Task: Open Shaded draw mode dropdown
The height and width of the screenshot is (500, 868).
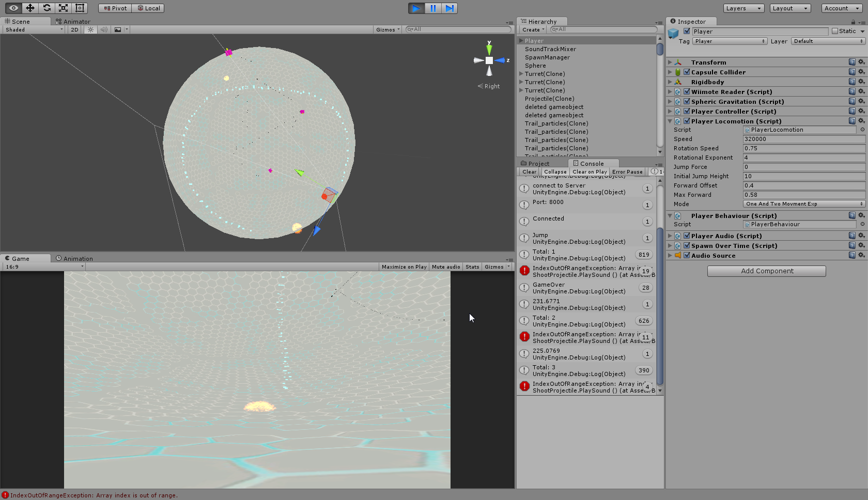Action: (x=34, y=29)
